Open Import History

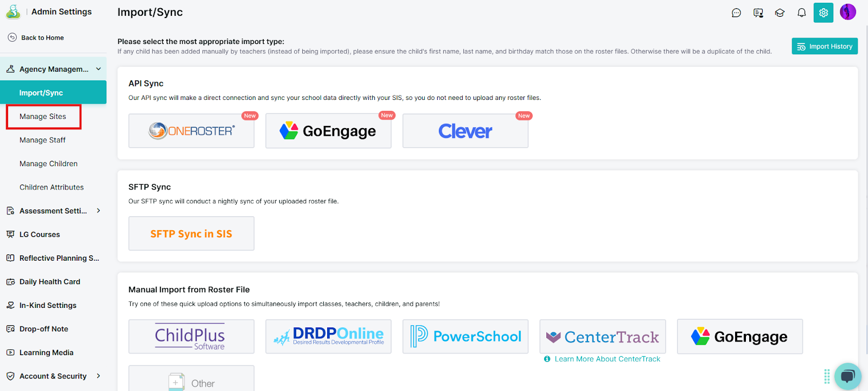[x=825, y=46]
